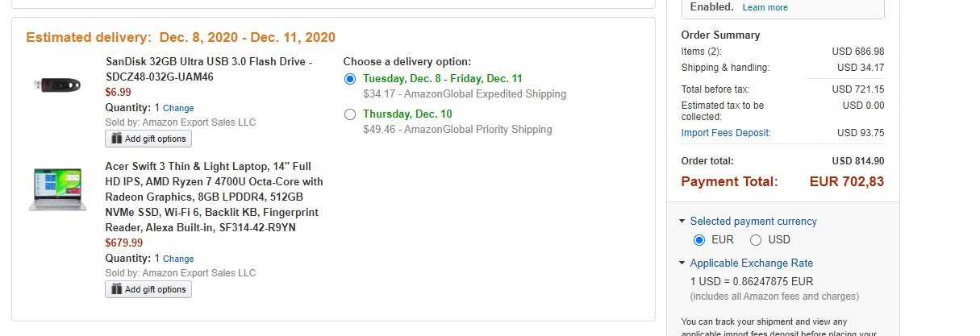Change quantity of SanDisk flash drive

coord(178,108)
